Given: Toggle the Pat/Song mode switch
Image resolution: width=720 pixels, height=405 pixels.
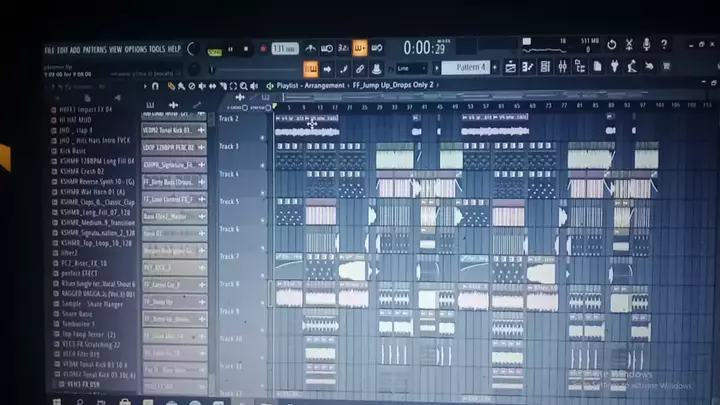Looking at the screenshot, I should 214,49.
